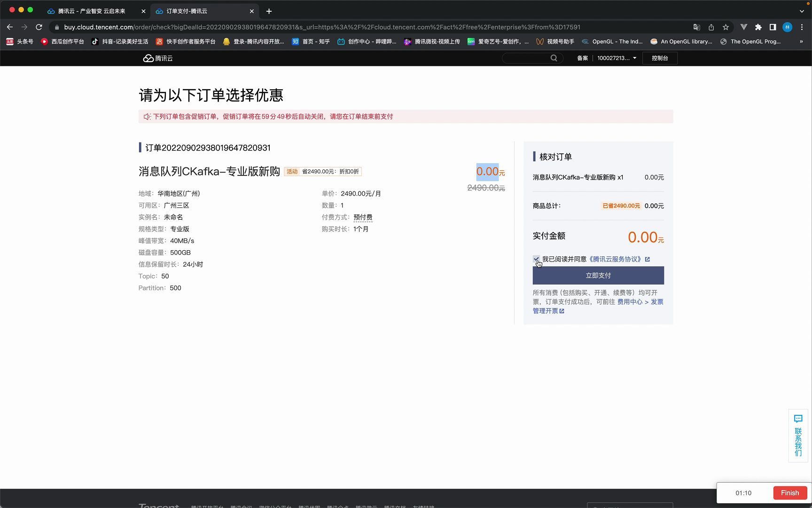Show more bookmarks with the chevron
The width and height of the screenshot is (812, 508).
tap(801, 41)
